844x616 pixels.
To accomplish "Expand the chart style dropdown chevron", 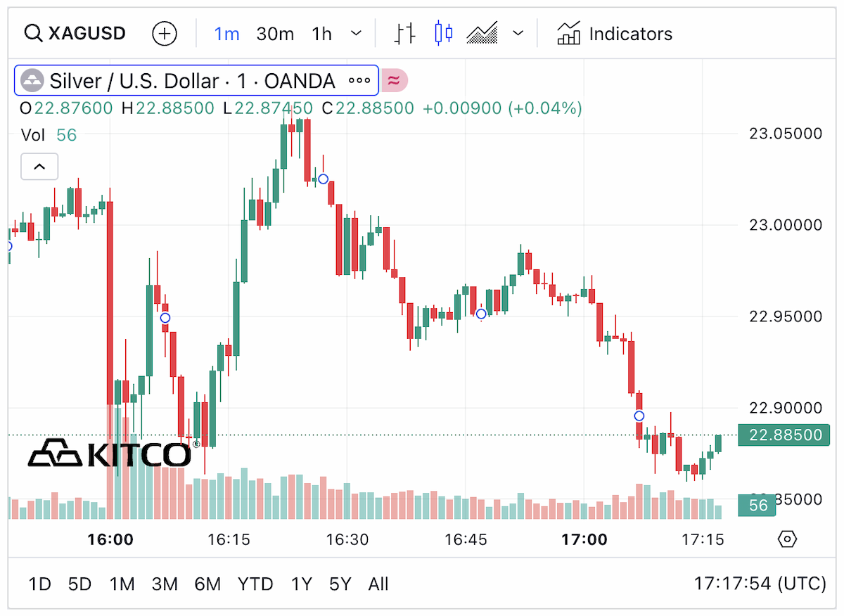I will 518,33.
